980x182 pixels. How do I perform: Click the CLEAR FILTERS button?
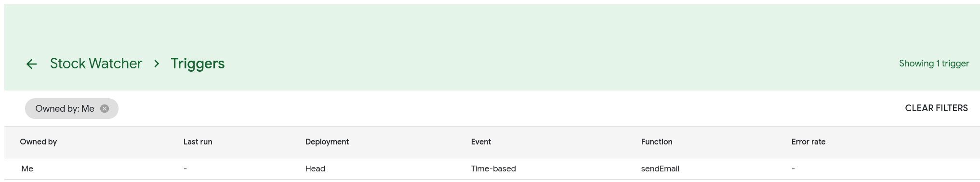(936, 108)
